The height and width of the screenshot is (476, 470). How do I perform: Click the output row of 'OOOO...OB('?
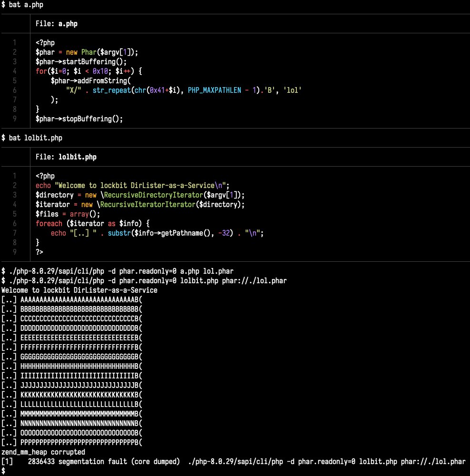[72, 433]
